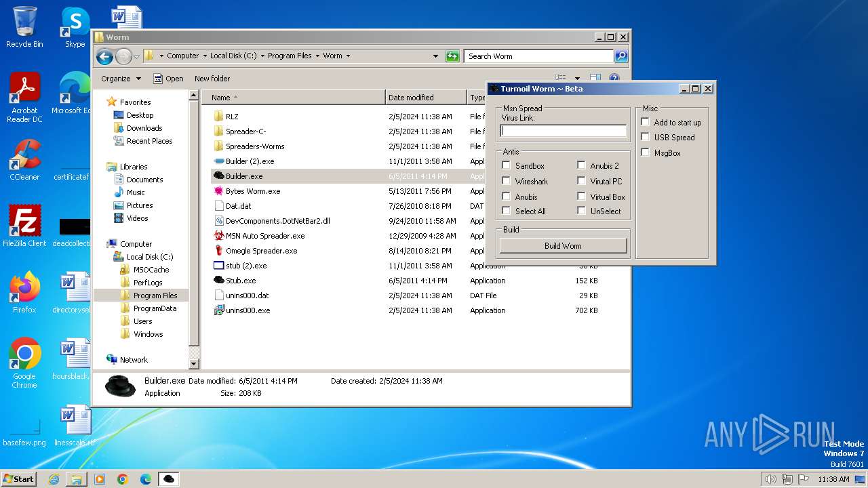868x488 pixels.
Task: Expand the arrow after Worm breadcrumb
Action: point(348,56)
